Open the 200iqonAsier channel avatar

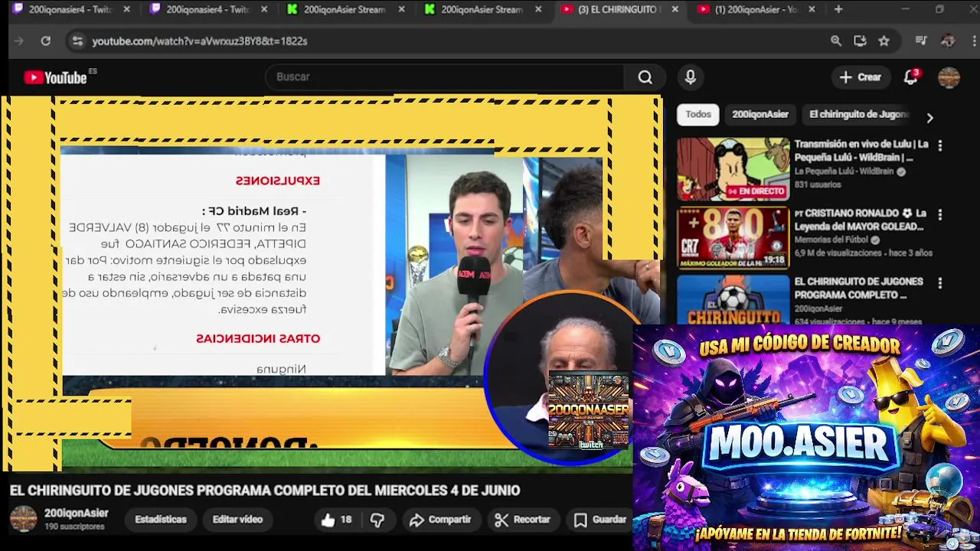[23, 519]
